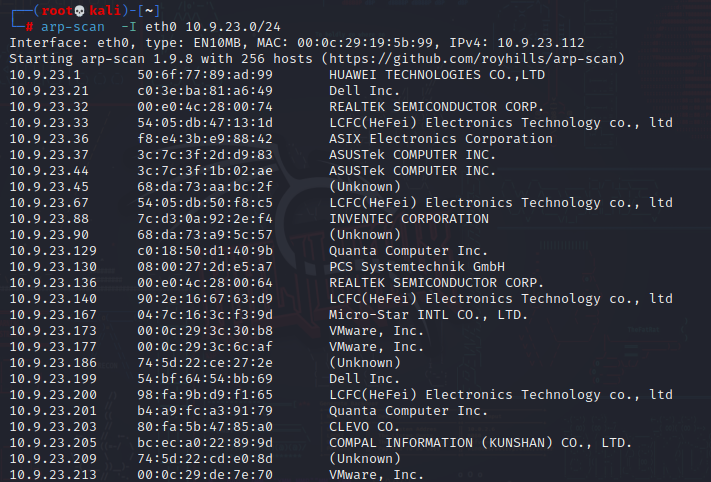Select IP address 10.9.23.1
Viewport: 711px width, 482px height.
[45, 75]
